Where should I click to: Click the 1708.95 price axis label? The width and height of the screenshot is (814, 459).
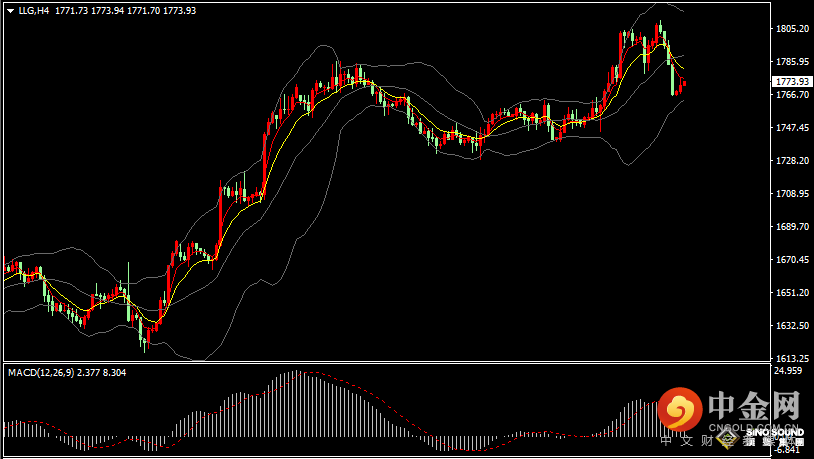point(792,194)
